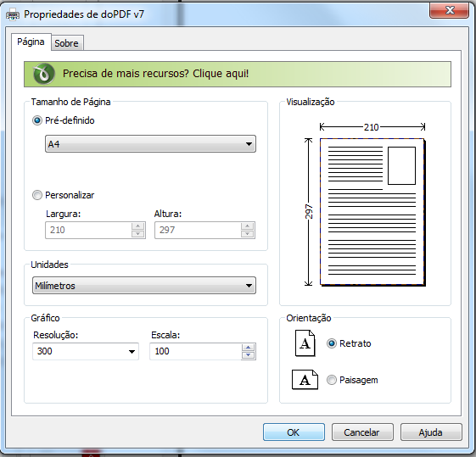Open the Resolução 300 dropdown

[86, 351]
